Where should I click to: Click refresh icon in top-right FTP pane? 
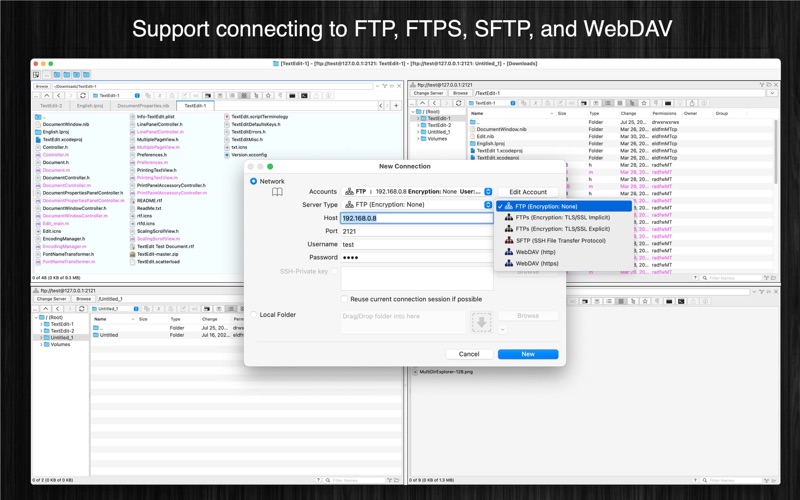click(458, 103)
